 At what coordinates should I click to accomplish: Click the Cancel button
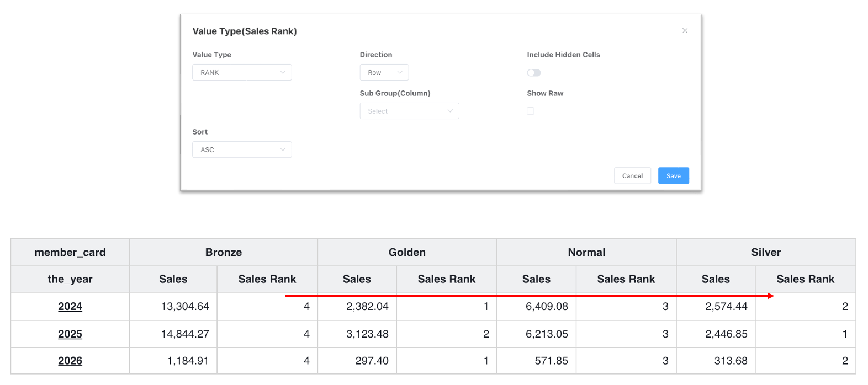point(632,175)
